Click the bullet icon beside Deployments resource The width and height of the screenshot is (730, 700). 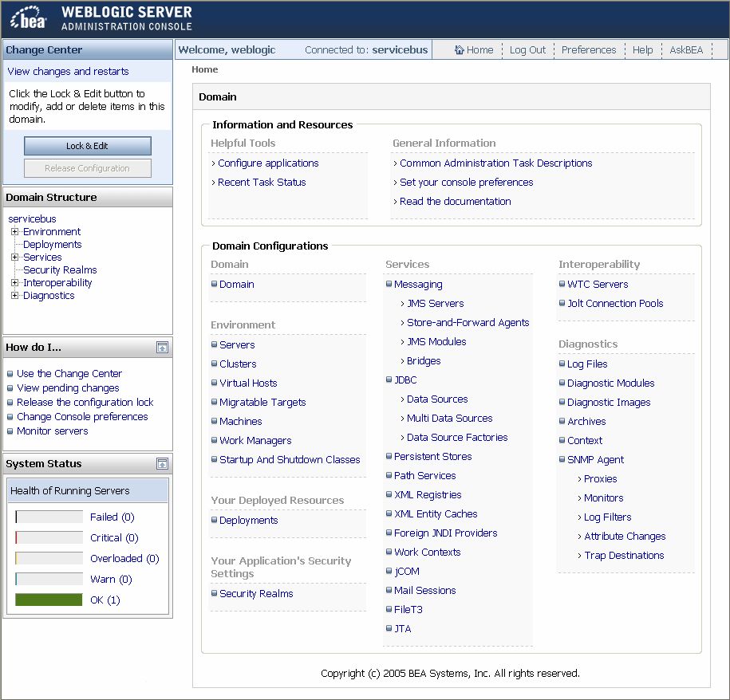click(214, 520)
